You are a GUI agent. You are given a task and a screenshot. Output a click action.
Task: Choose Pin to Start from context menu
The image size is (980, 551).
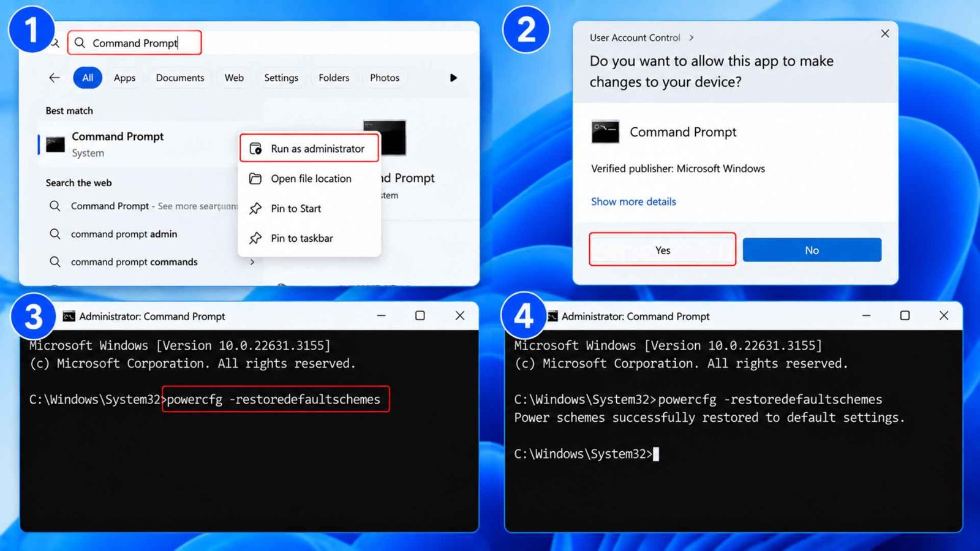pyautogui.click(x=309, y=209)
